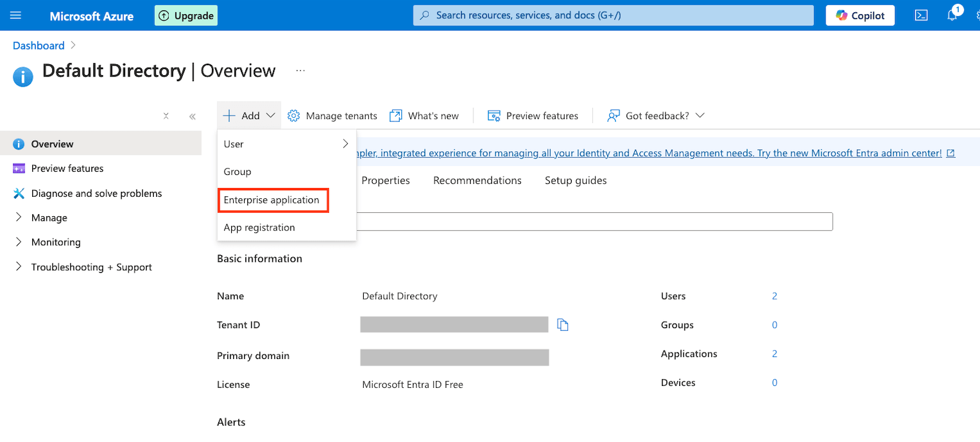Viewport: 980px width, 442px height.
Task: Click the Default Directory info icon
Action: click(23, 77)
